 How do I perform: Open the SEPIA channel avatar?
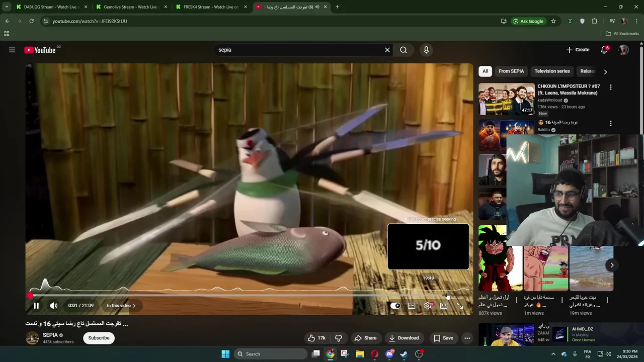coord(32,338)
